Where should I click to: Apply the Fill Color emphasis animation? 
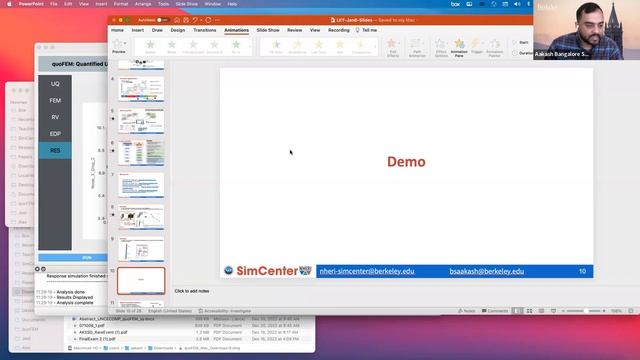pos(276,47)
